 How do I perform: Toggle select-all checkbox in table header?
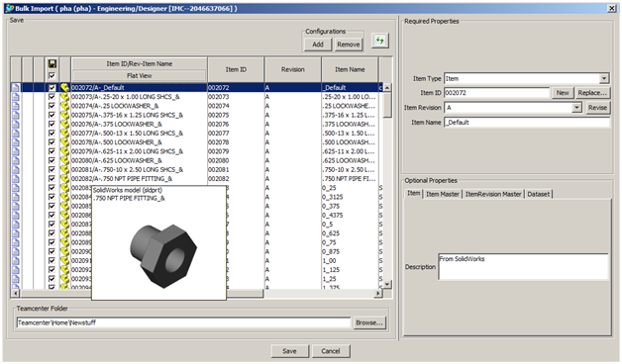[x=52, y=75]
